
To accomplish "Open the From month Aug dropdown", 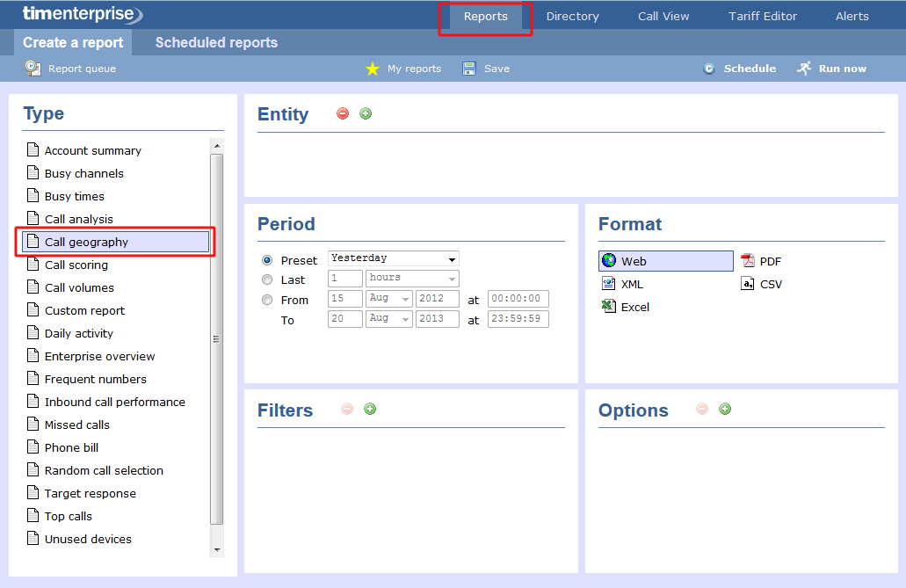I will [x=388, y=299].
